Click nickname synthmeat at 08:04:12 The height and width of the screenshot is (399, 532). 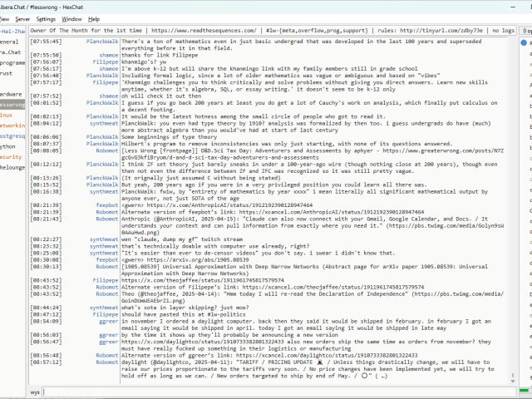coord(104,123)
